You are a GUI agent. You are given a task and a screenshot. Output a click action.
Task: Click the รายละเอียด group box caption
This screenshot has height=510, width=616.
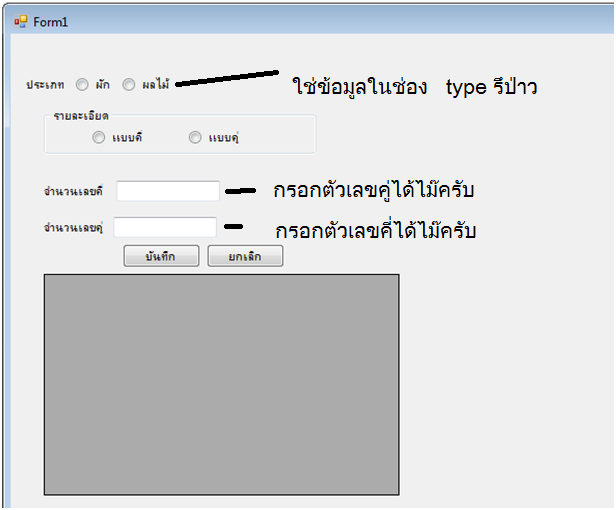pos(81,116)
